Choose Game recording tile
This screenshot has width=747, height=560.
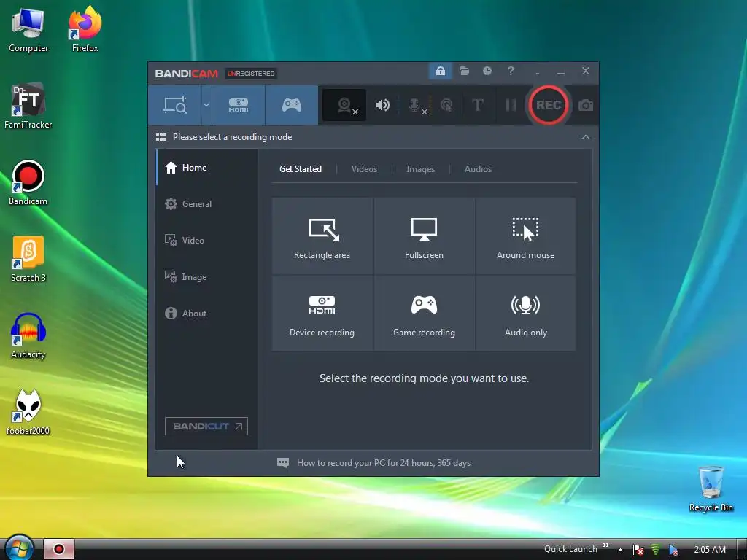(424, 314)
